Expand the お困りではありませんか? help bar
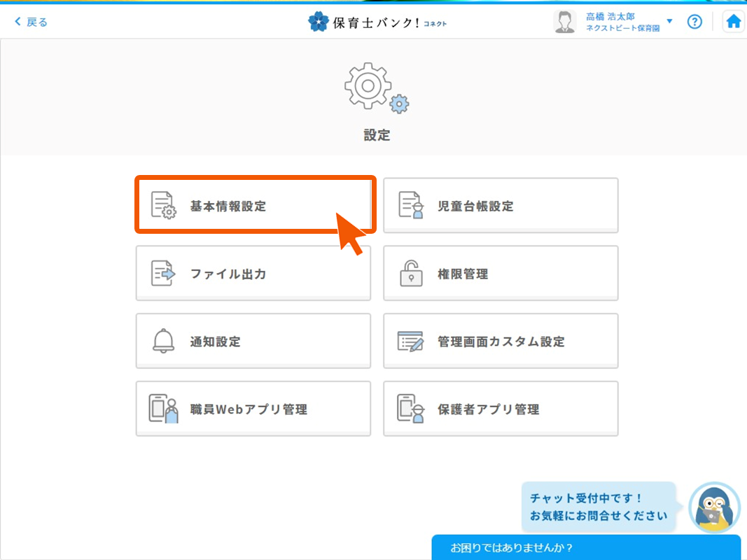 pos(585,547)
